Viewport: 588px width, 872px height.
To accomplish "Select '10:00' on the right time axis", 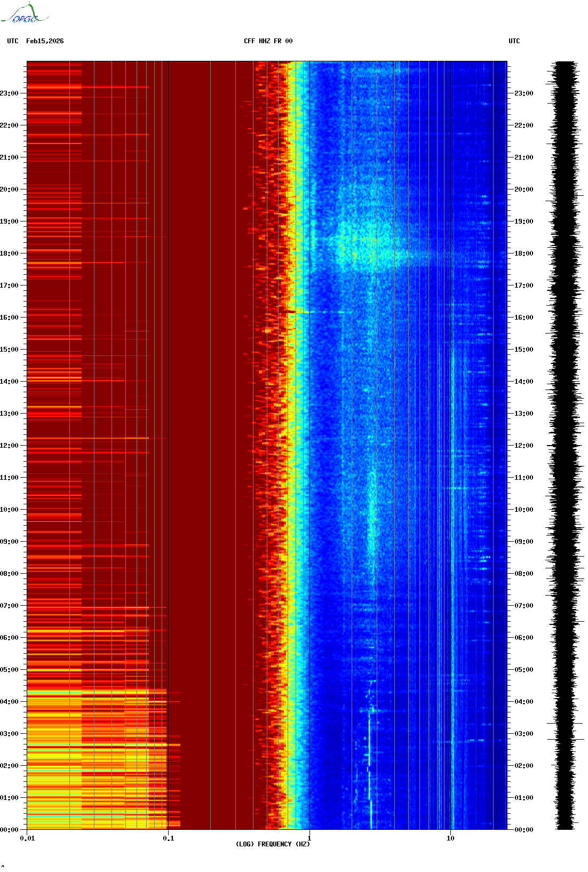I will pyautogui.click(x=523, y=510).
